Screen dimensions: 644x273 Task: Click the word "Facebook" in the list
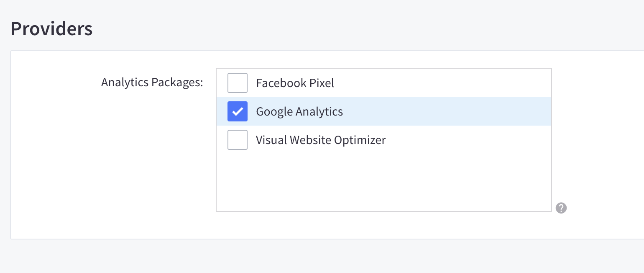pos(281,83)
